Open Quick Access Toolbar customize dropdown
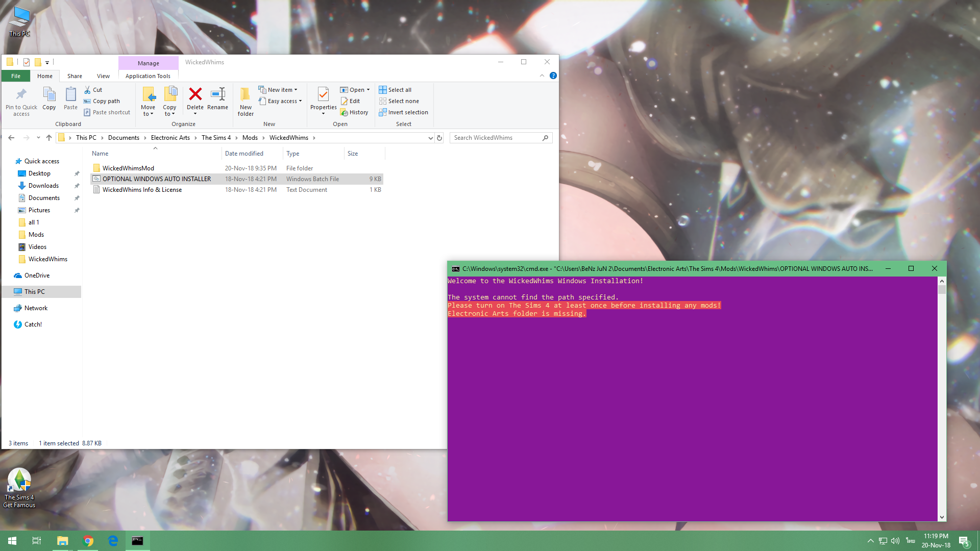Image resolution: width=980 pixels, height=551 pixels. pos(47,62)
